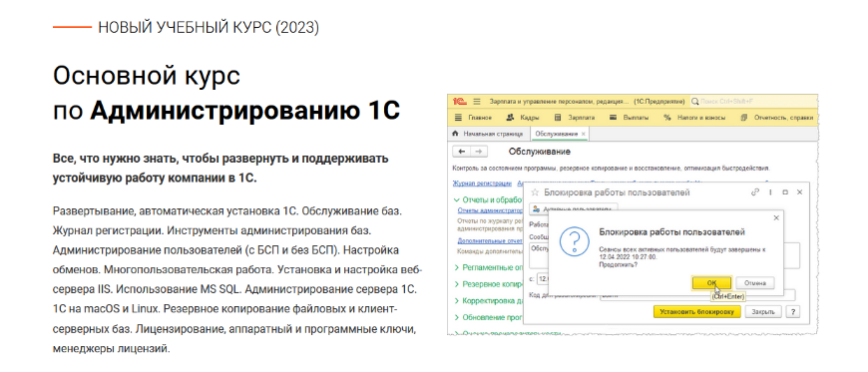Screen dimensions: 868x372
Task: Expand the Регламентные операции group
Action: tap(488, 267)
